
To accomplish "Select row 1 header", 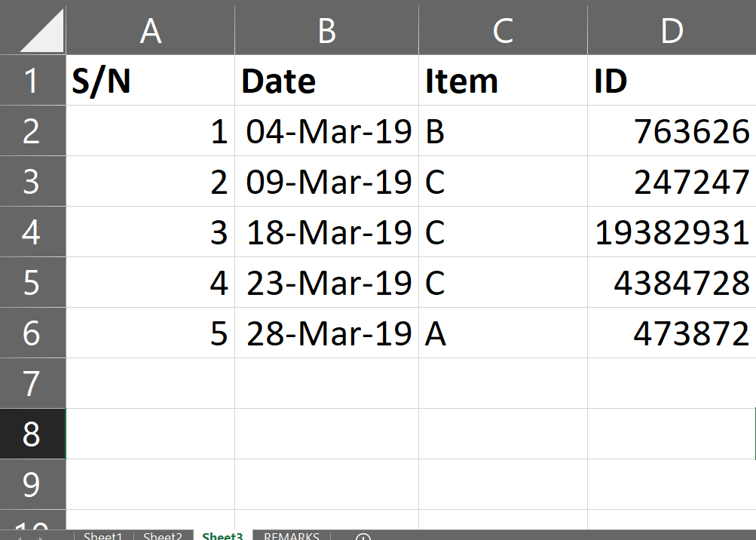I will pos(32,81).
